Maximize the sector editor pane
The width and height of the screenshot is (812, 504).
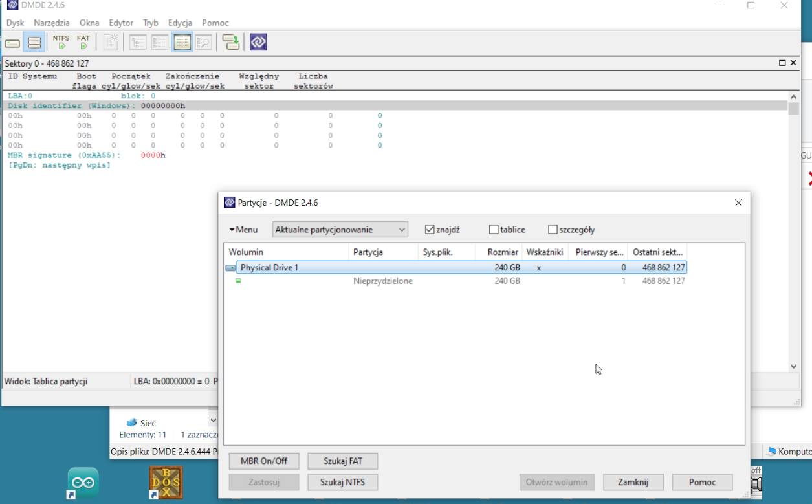(x=782, y=63)
